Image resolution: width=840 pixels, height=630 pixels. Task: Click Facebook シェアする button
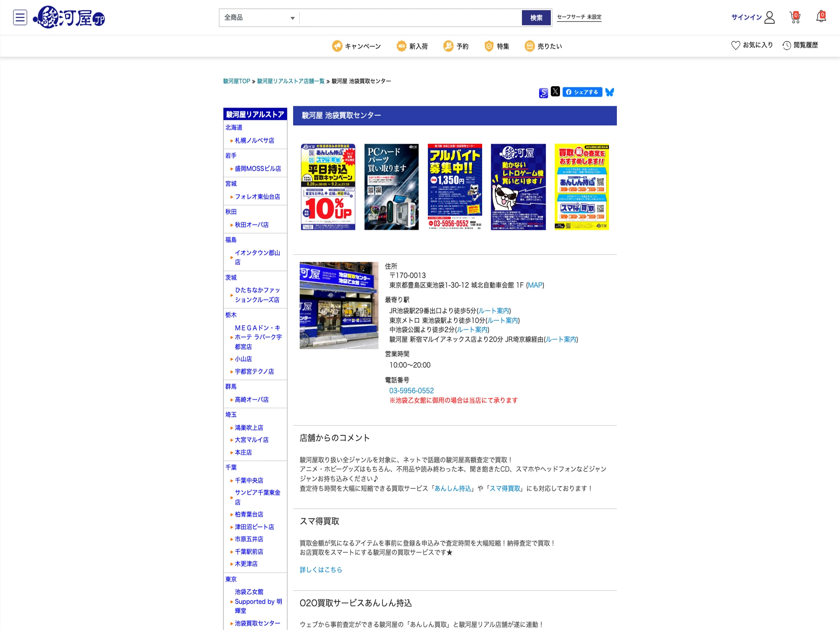coord(582,92)
